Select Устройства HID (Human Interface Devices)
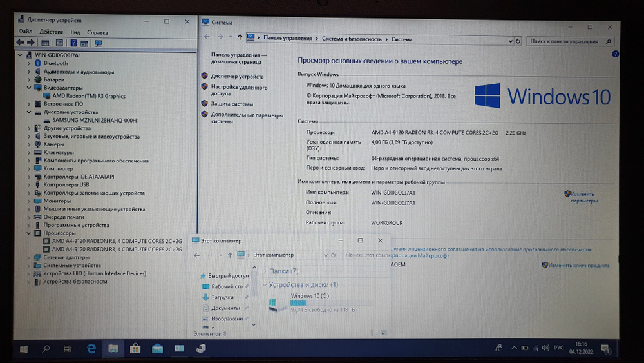 [x=95, y=273]
